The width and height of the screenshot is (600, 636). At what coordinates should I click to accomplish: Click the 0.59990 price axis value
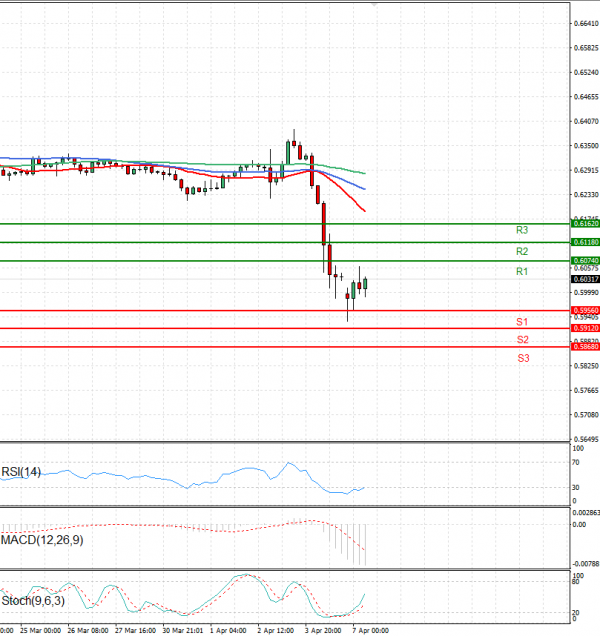coord(586,292)
